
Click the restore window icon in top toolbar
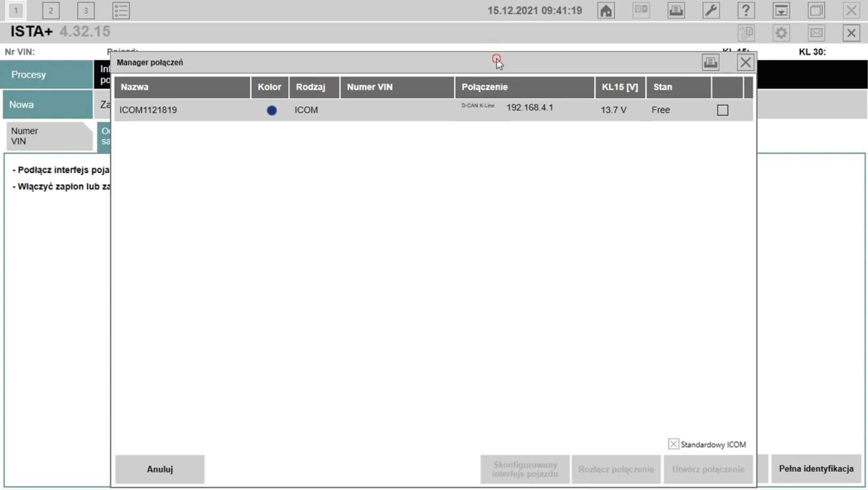click(x=816, y=11)
